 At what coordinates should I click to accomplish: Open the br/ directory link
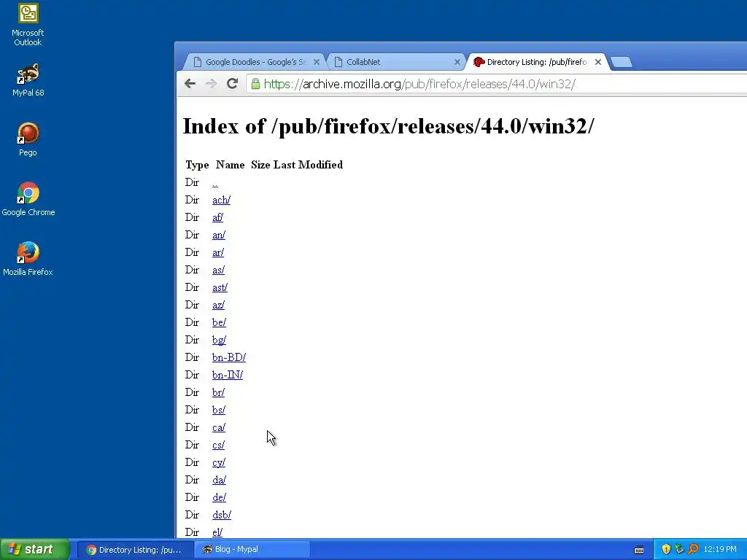point(218,392)
